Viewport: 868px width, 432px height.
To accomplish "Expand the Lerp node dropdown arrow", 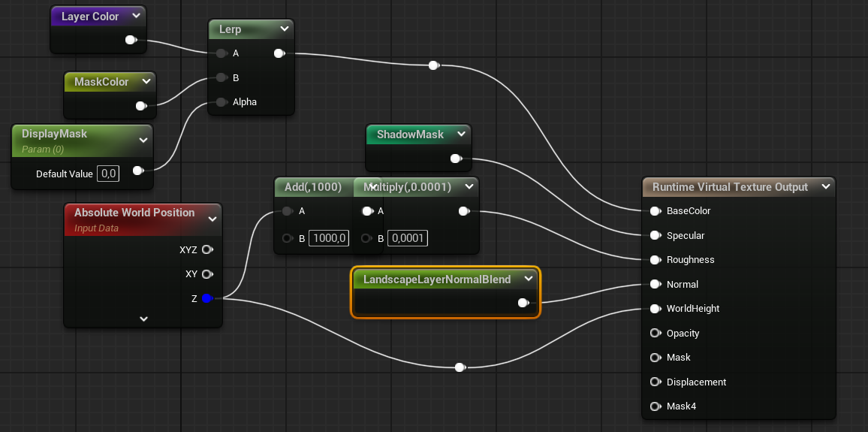I will click(284, 29).
